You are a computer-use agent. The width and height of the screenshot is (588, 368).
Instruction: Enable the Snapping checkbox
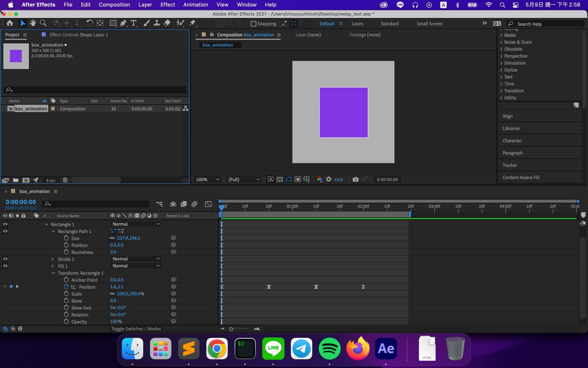point(253,24)
